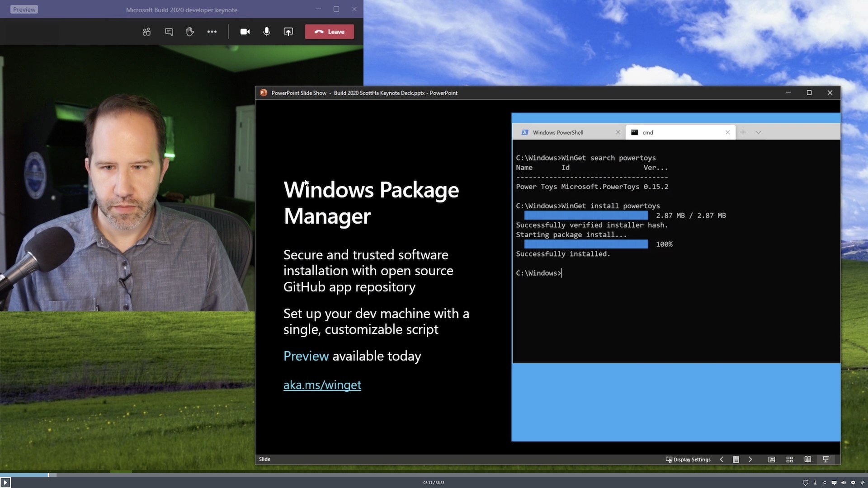Favorite the video with the heart icon

pos(805,483)
